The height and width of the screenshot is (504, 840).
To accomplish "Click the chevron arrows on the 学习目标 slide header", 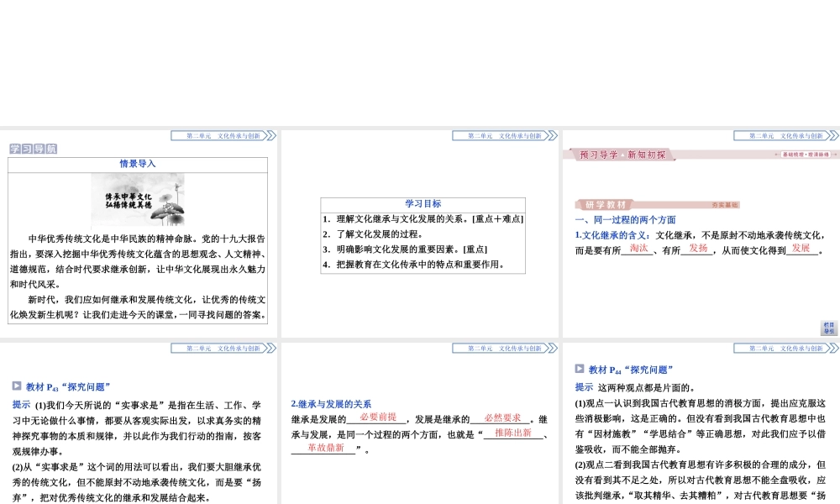I will click(x=553, y=136).
